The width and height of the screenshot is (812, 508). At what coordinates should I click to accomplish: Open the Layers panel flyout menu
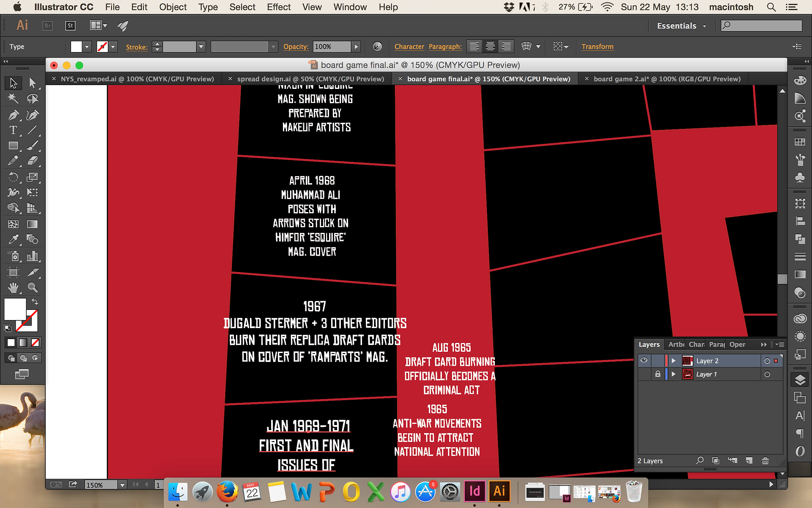780,344
